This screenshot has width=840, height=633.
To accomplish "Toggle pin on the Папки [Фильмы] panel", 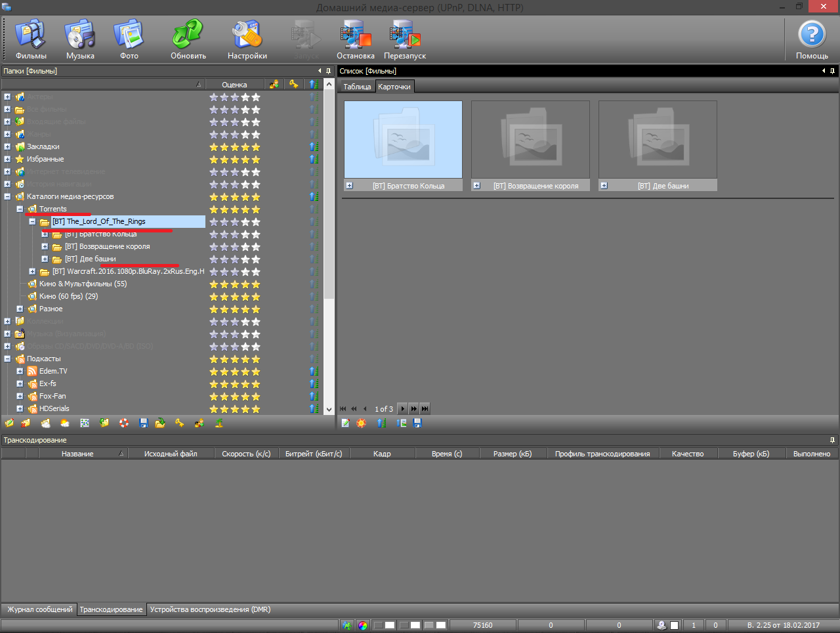I will (328, 71).
